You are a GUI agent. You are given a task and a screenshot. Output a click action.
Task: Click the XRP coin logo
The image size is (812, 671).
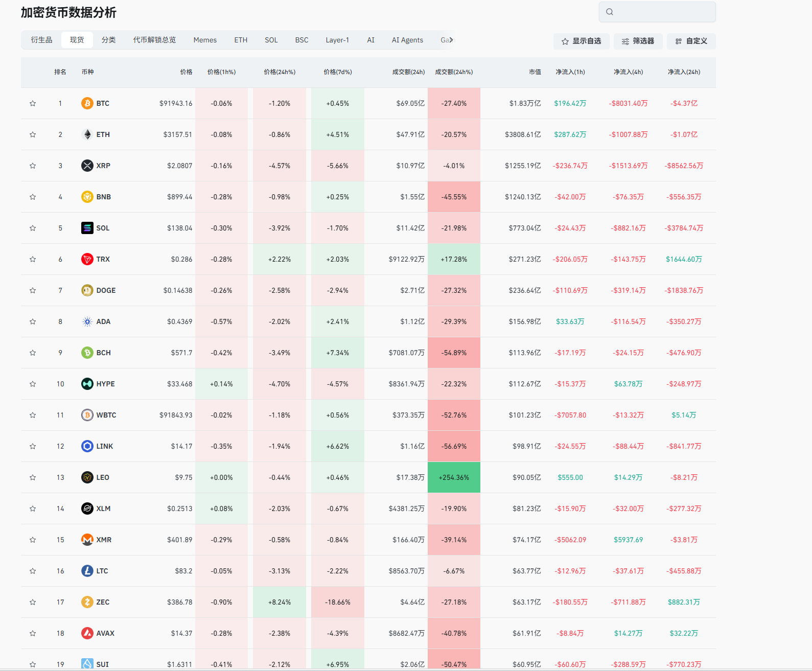(x=87, y=166)
